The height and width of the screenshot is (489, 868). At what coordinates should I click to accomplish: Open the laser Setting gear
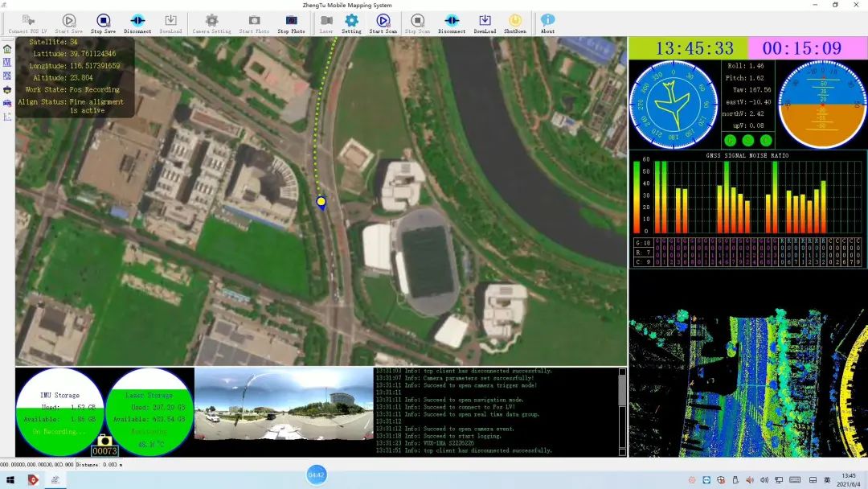pyautogui.click(x=351, y=21)
